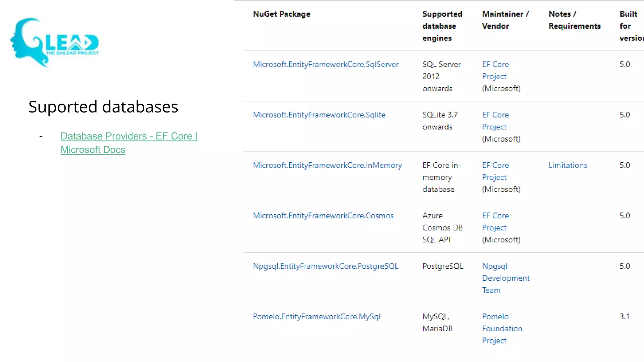Open Microsoft.EntityFrameworkCore.Cosmos package link
Screen dimensions: 644x362
click(323, 216)
